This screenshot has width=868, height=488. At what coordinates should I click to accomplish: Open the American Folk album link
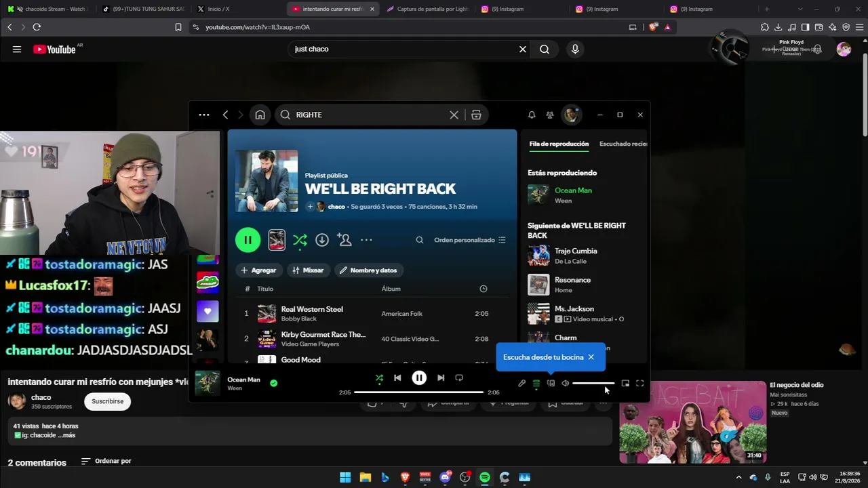[x=402, y=314]
